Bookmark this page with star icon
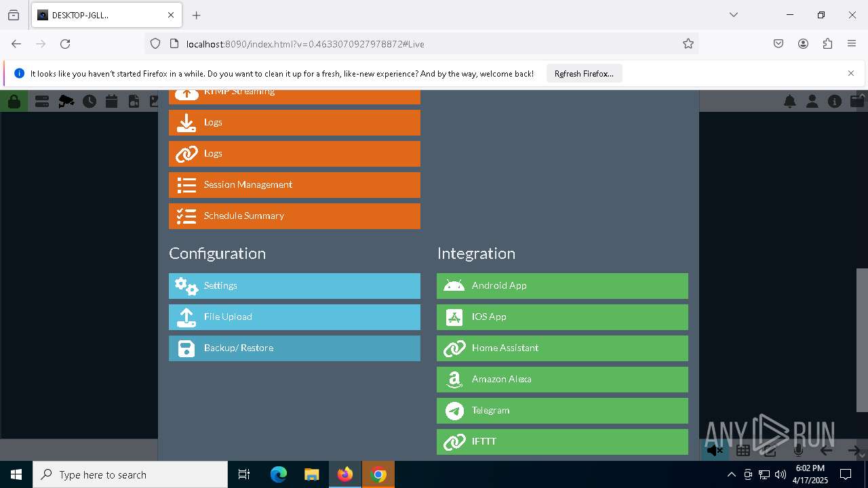Viewport: 868px width, 488px height. (688, 44)
